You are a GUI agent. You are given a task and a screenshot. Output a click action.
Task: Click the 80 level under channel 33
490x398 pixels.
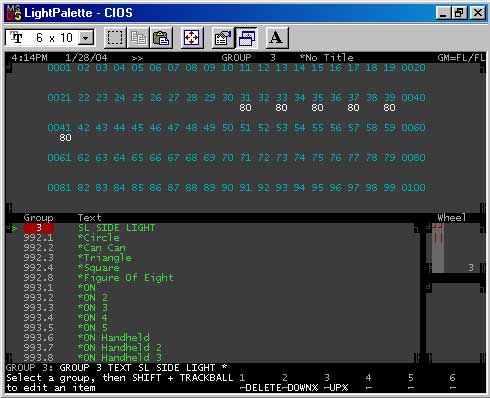coord(282,108)
